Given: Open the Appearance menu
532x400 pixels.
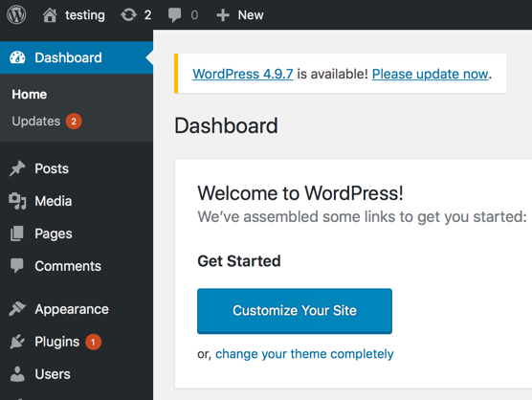Looking at the screenshot, I should (x=72, y=309).
